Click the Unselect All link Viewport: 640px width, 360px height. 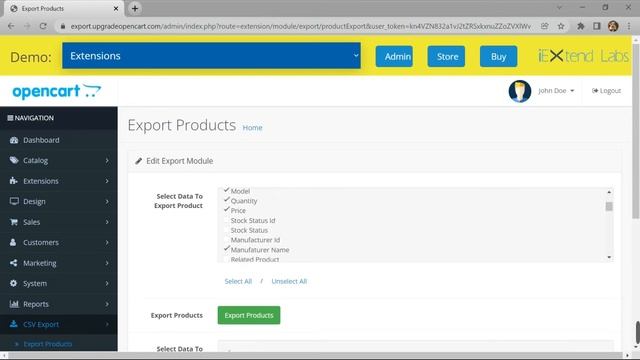289,281
